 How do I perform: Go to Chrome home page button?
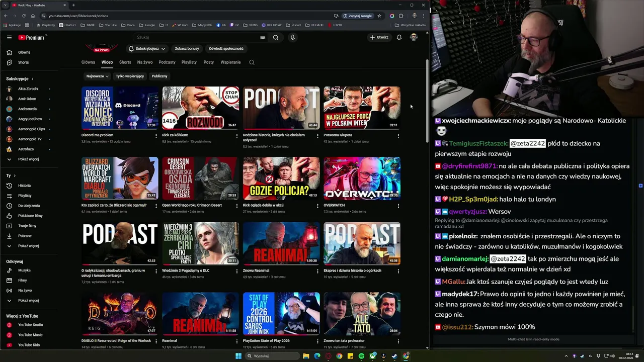point(33,16)
